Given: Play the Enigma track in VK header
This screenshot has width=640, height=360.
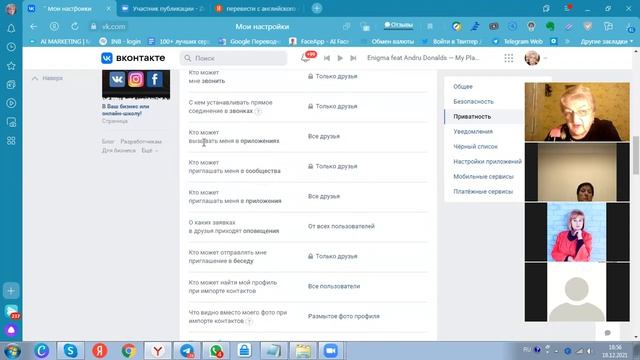Looking at the screenshot, I should [x=340, y=58].
